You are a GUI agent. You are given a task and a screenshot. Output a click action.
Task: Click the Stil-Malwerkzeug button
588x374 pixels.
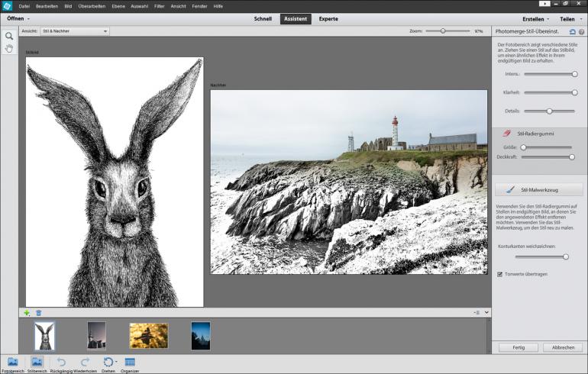[539, 190]
